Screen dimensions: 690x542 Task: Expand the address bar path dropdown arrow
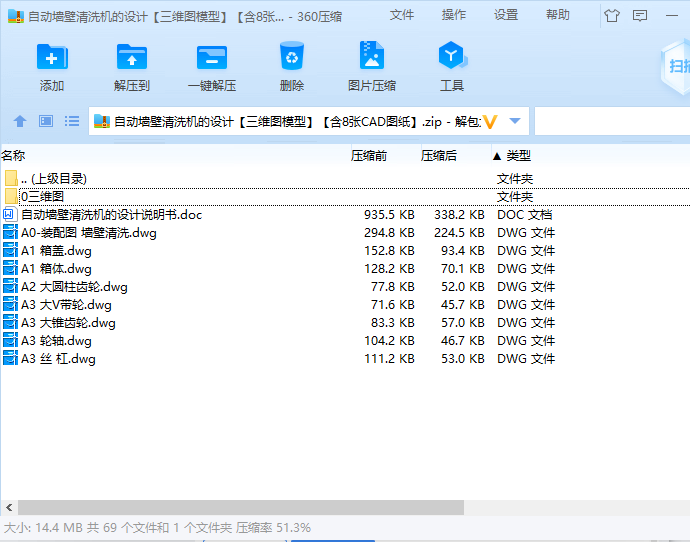point(515,121)
